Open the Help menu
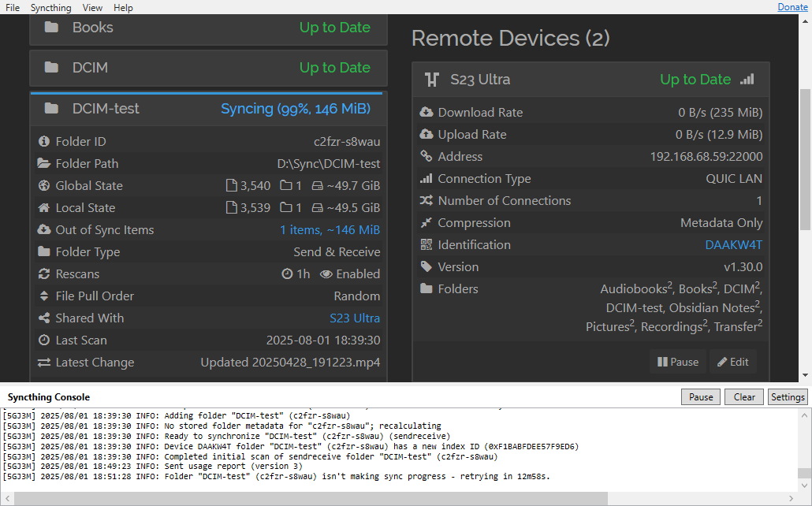 coord(123,7)
